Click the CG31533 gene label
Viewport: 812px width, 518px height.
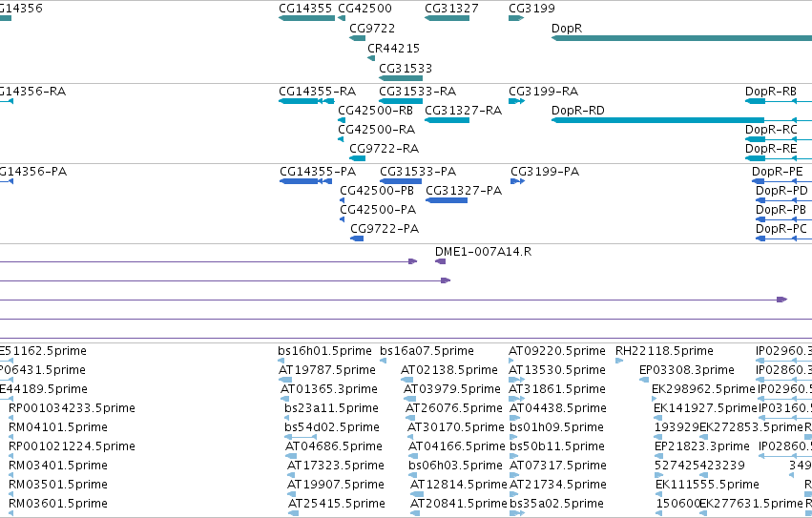[x=406, y=69]
